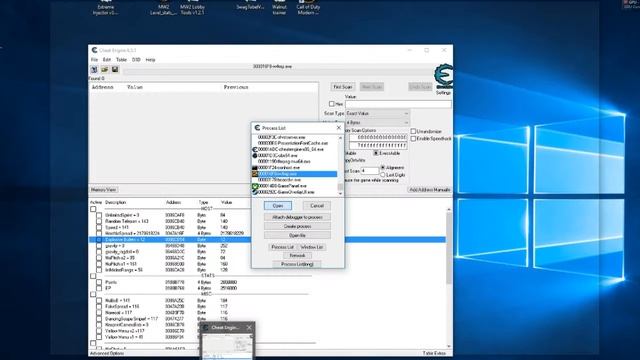Viewport: 640px width, 360px height.
Task: Open the Call of Duty Modern desktop shortcut
Action: pos(308,8)
